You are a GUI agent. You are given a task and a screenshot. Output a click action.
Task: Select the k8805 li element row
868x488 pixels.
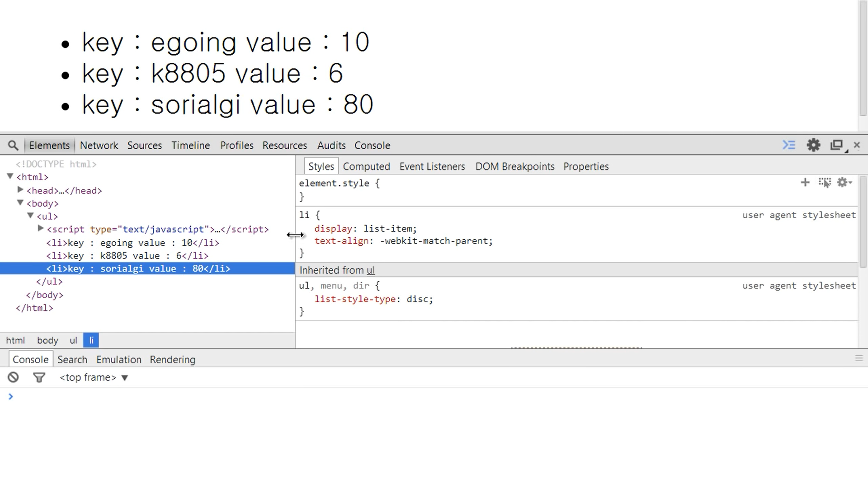tap(127, 256)
